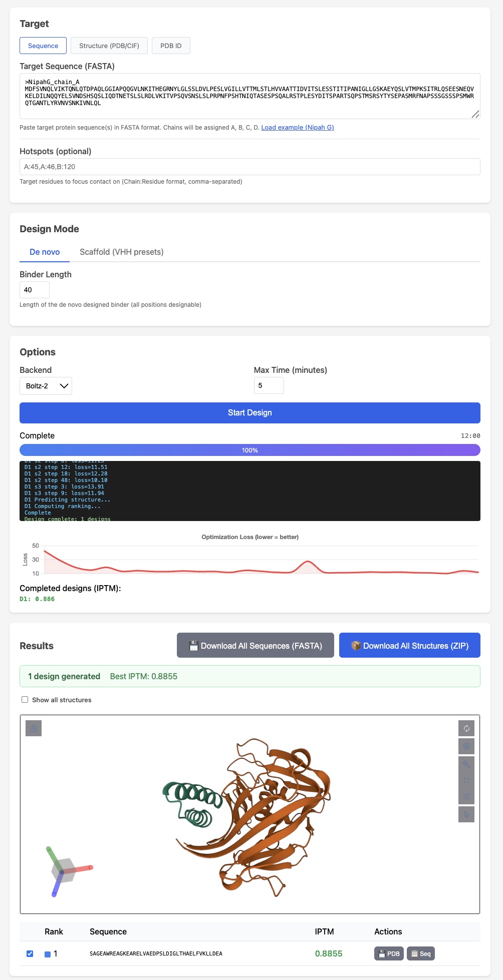Activate the selection mode cursor icon
Image resolution: width=503 pixels, height=980 pixels.
tap(466, 814)
